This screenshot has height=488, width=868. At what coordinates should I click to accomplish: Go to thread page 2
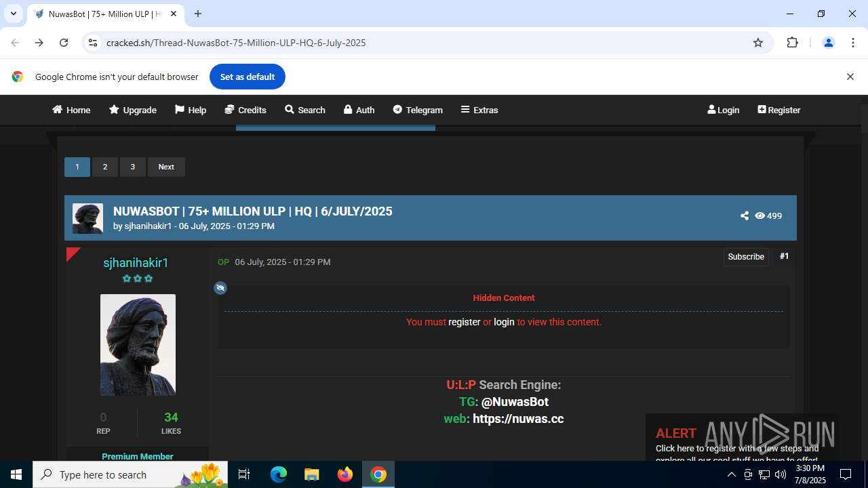(105, 167)
